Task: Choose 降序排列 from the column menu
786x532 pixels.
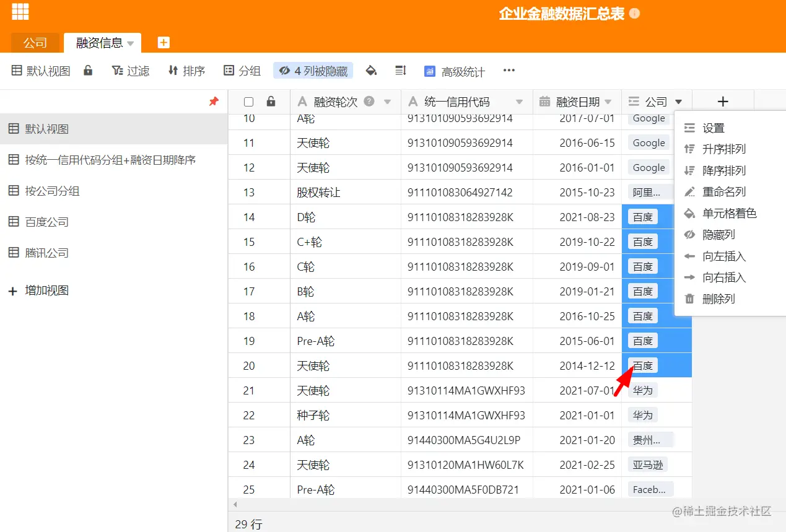Action: click(730, 171)
